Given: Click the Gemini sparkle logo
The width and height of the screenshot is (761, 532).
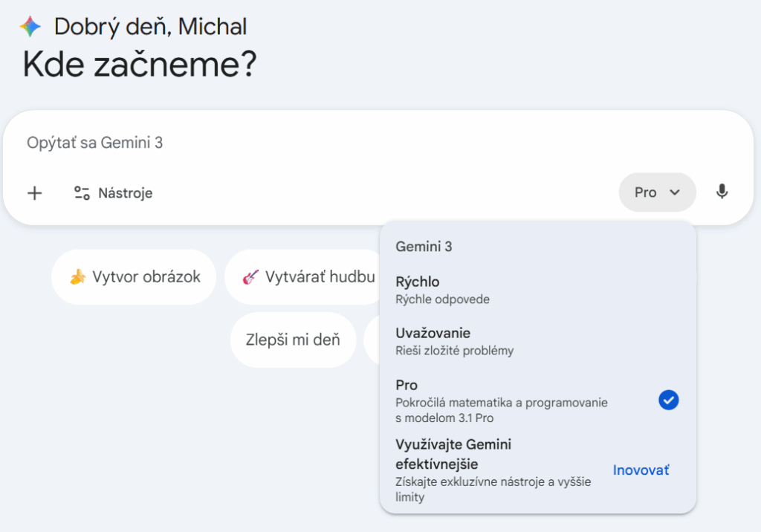Looking at the screenshot, I should (28, 26).
